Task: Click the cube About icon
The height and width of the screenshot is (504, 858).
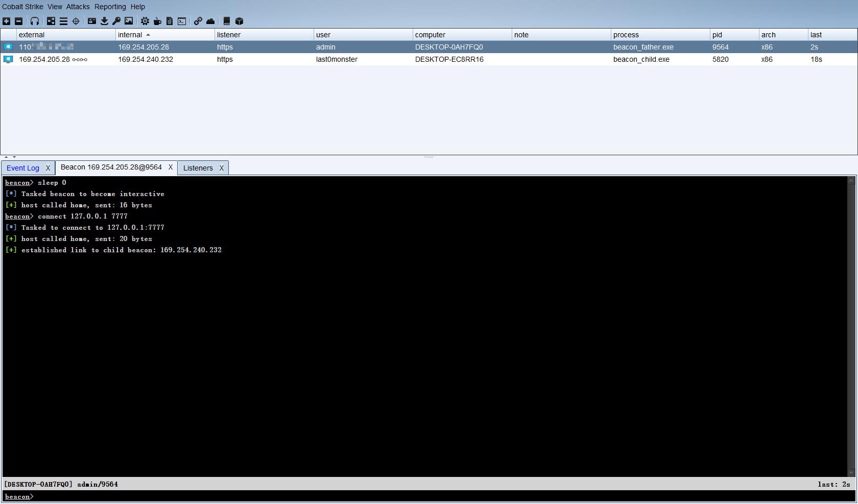Action: pos(239,21)
